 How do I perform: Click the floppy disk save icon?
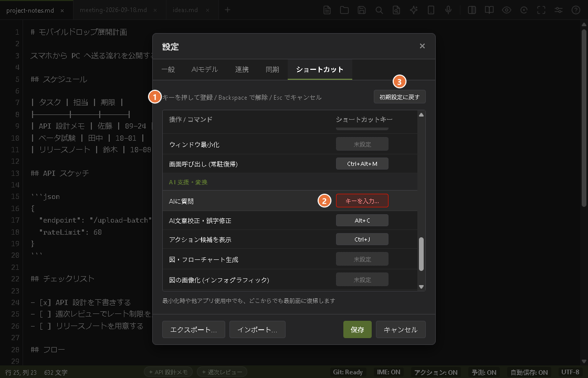point(362,10)
